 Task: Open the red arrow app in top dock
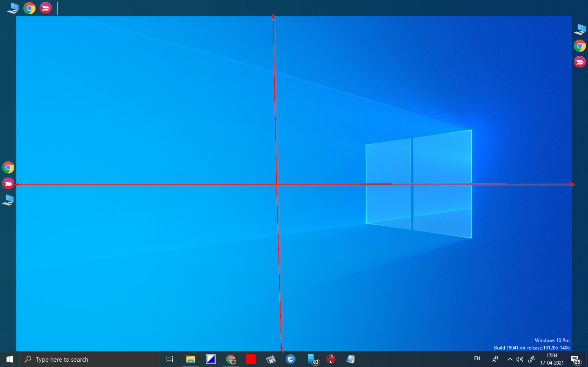(46, 8)
